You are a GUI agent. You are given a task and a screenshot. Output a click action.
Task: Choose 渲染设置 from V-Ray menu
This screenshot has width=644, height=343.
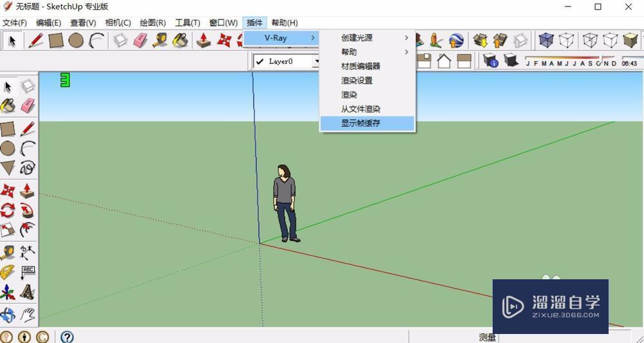tap(367, 80)
